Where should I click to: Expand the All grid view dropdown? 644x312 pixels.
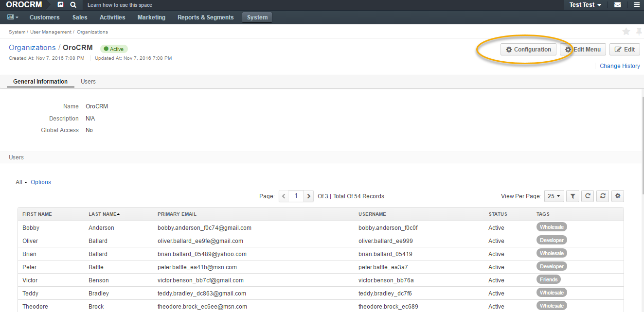pyautogui.click(x=21, y=182)
